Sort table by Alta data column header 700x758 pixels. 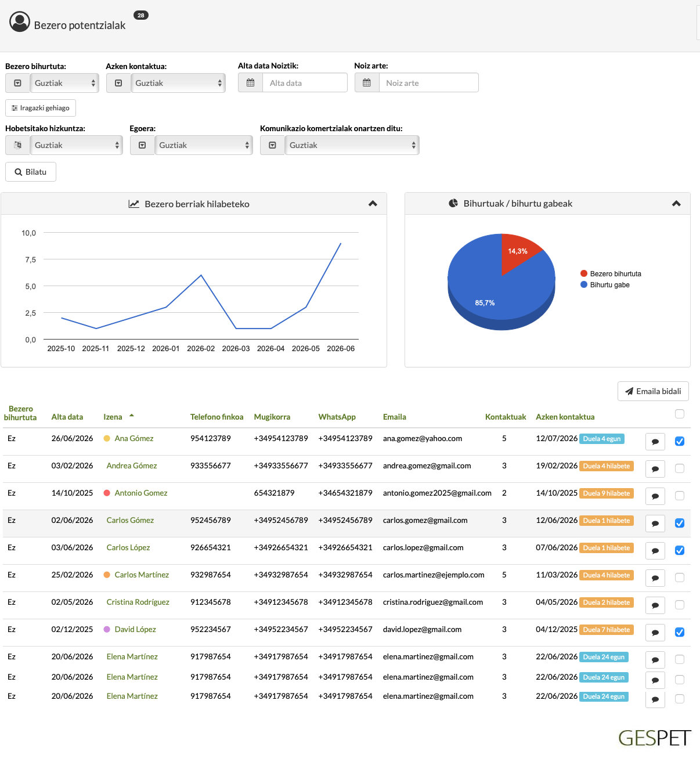pos(67,417)
